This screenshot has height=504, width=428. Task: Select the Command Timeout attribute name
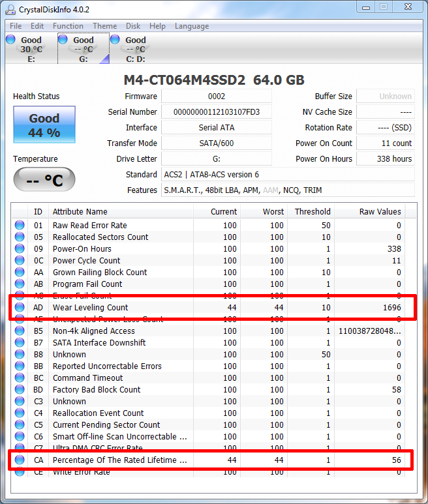88,378
